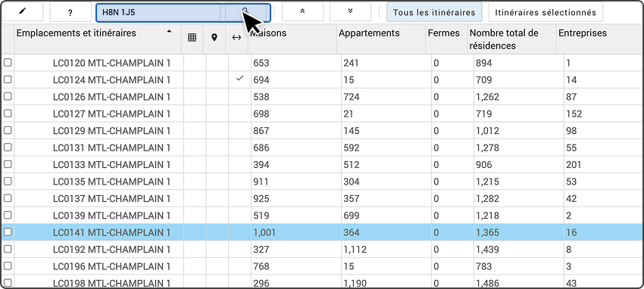644x289 pixels.
Task: Check the LC0141 MTL-CHAMPLAIN 1 checkbox
Action: [8, 232]
